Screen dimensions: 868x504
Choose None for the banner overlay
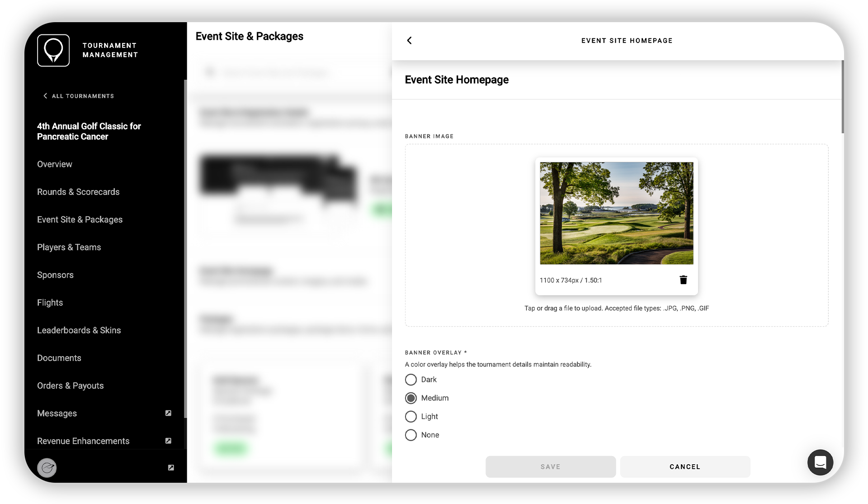pos(410,435)
